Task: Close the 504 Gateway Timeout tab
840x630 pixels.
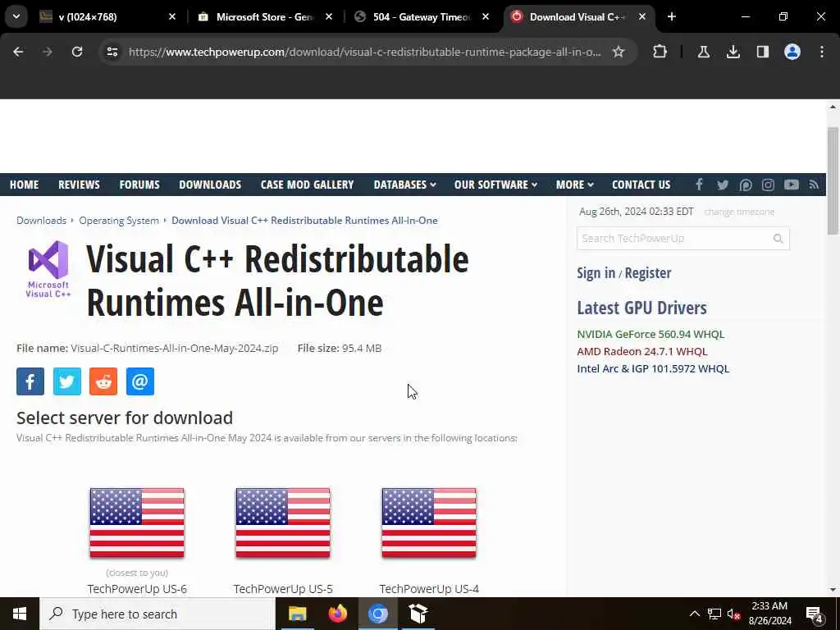Action: [486, 17]
